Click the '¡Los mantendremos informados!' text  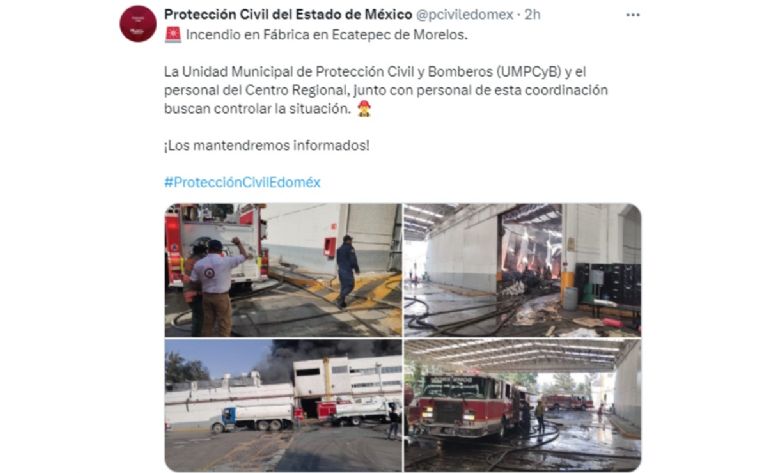tap(266, 145)
